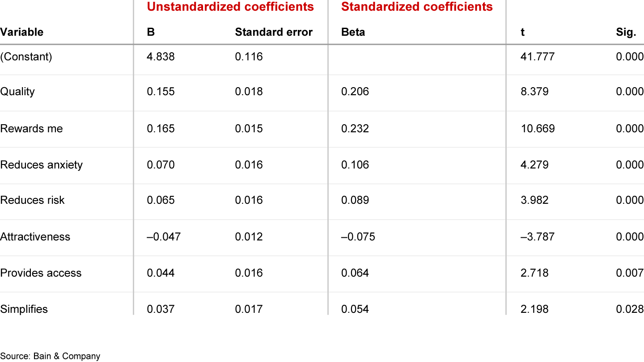The height and width of the screenshot is (362, 644).
Task: Click the Unstandardized coefficients header
Action: pos(230,7)
